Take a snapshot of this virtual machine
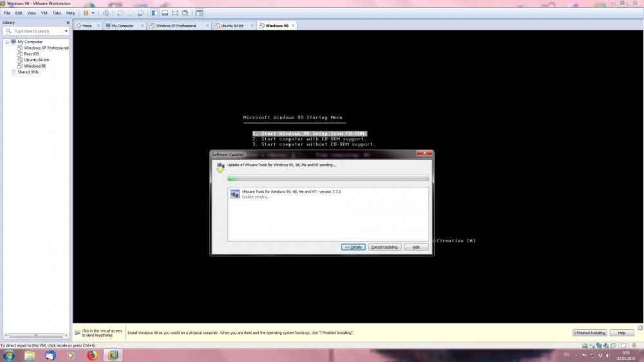Screen dimensions: 644x362 coord(120,13)
